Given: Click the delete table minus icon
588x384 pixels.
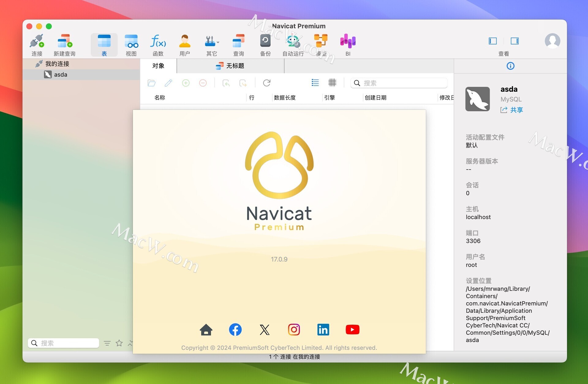Looking at the screenshot, I should [203, 83].
